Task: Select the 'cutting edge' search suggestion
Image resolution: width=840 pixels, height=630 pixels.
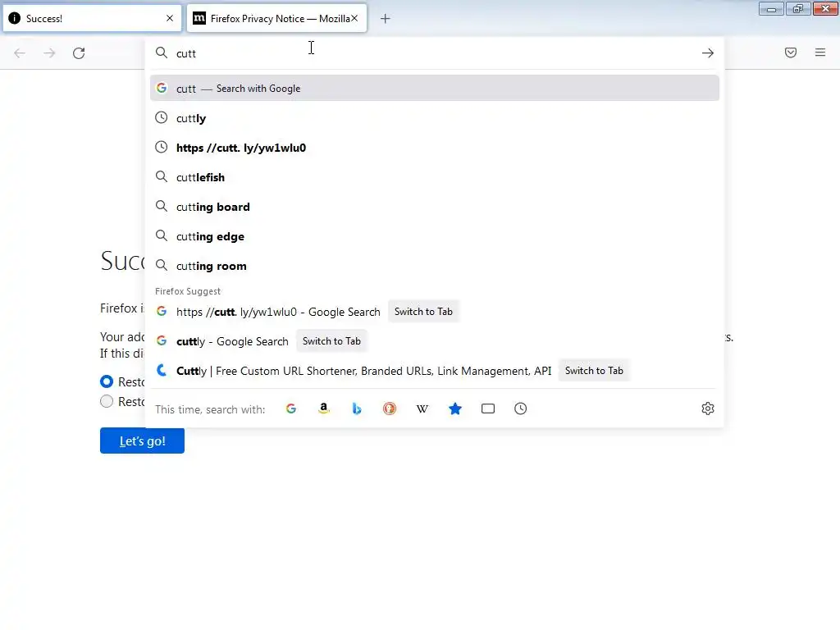Action: tap(435, 236)
